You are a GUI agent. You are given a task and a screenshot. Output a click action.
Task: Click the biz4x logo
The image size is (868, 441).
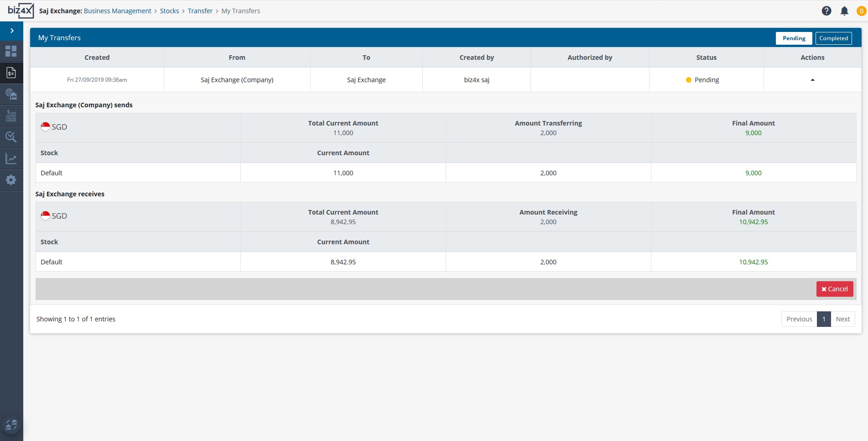point(21,10)
